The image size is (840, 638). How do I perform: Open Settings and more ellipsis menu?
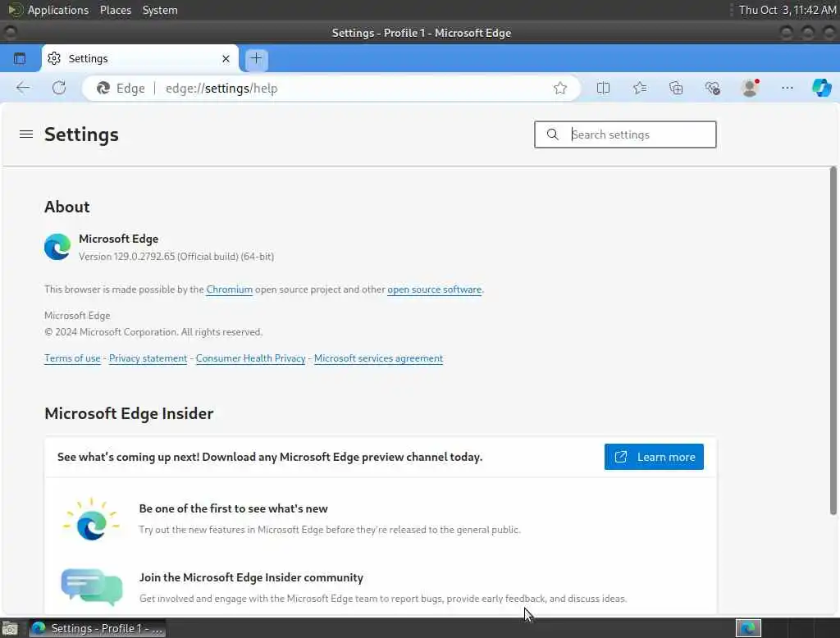787,88
